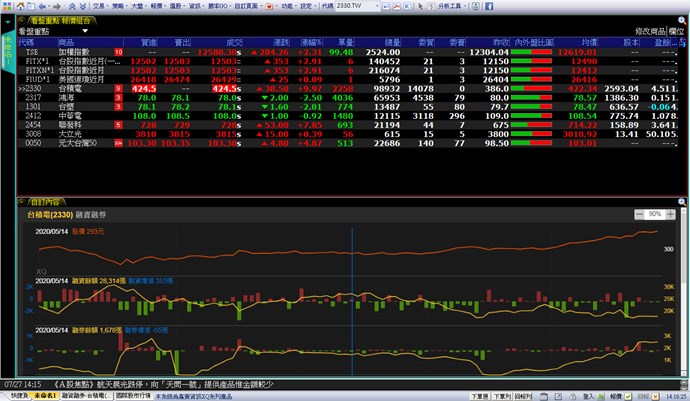This screenshot has width=690, height=401.
Task: Open the 交易 menu
Action: click(94, 6)
